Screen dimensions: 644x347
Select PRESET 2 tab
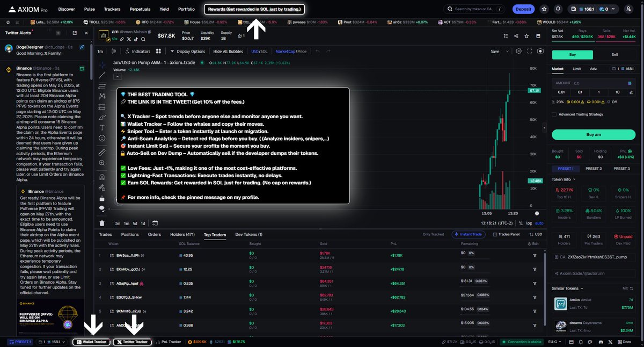coord(593,169)
